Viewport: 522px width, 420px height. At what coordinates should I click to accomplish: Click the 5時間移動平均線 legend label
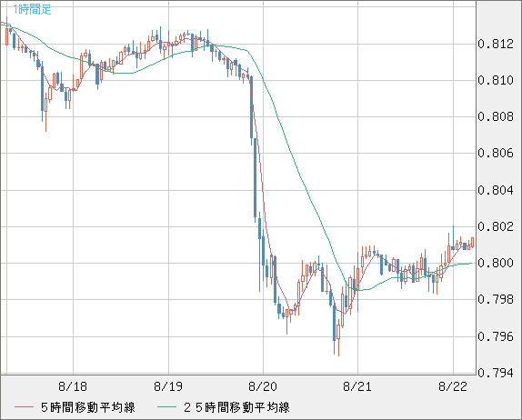click(88, 407)
